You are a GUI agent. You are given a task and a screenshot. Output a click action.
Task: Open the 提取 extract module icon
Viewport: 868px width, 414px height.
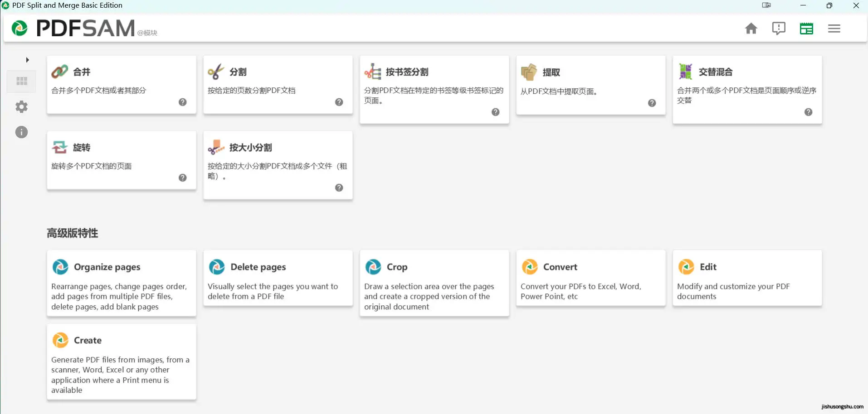529,72
